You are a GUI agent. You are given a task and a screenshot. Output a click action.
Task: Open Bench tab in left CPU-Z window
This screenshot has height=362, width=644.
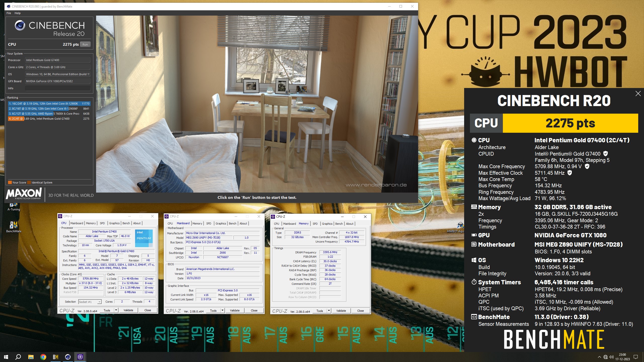tap(126, 223)
